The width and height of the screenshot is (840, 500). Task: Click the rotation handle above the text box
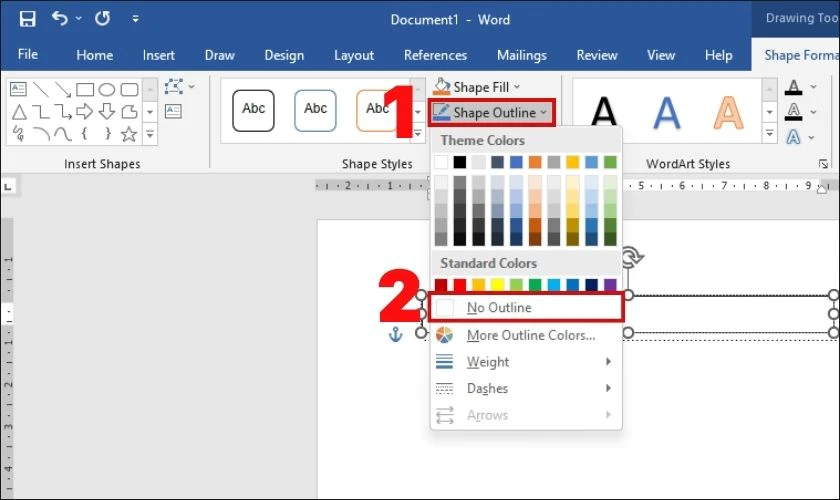[632, 257]
